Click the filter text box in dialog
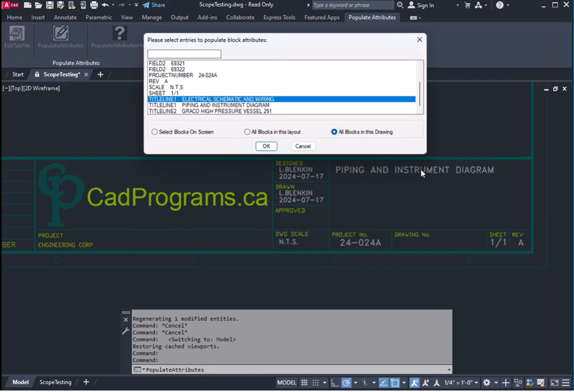 click(x=184, y=54)
